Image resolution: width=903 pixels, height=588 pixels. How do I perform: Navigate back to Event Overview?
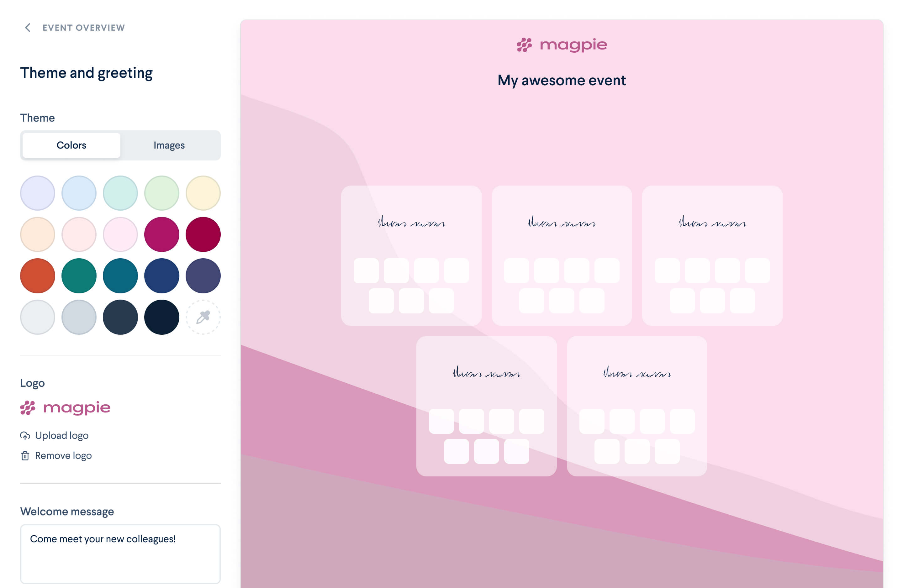74,27
